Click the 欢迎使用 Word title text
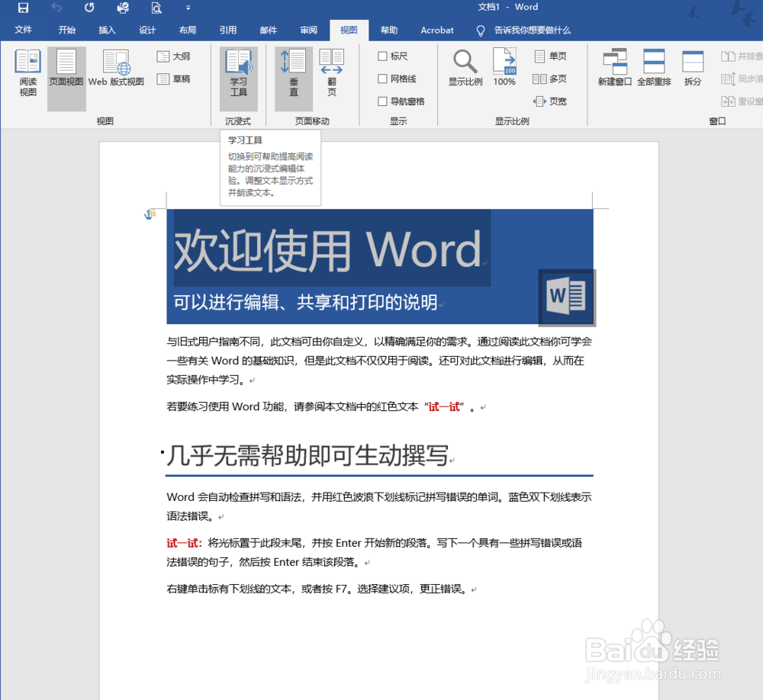 click(328, 251)
